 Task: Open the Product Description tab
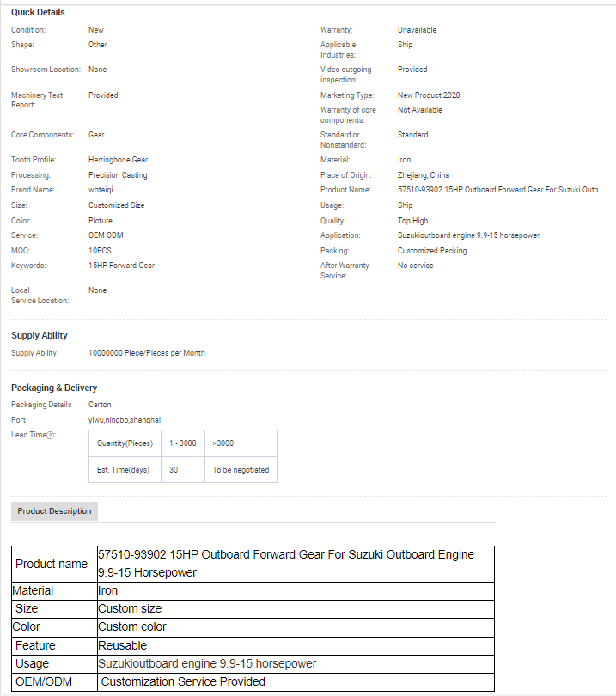pos(54,511)
